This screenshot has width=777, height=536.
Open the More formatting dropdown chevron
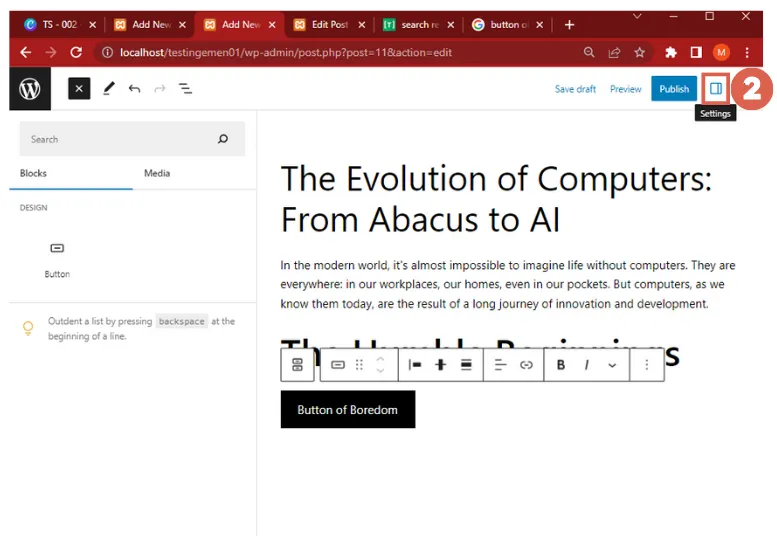click(x=612, y=366)
